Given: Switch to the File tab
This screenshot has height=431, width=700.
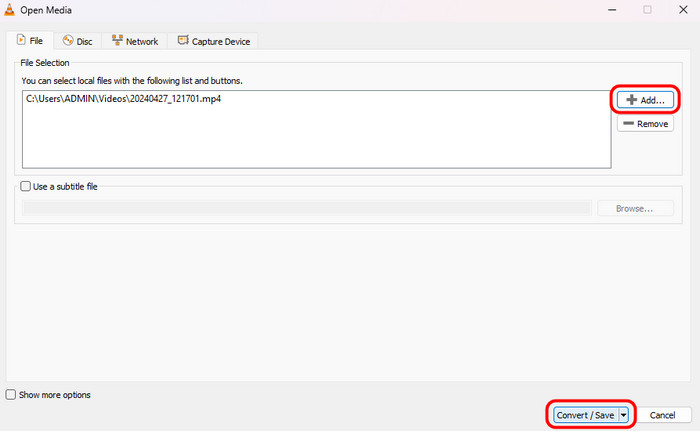Looking at the screenshot, I should [30, 41].
